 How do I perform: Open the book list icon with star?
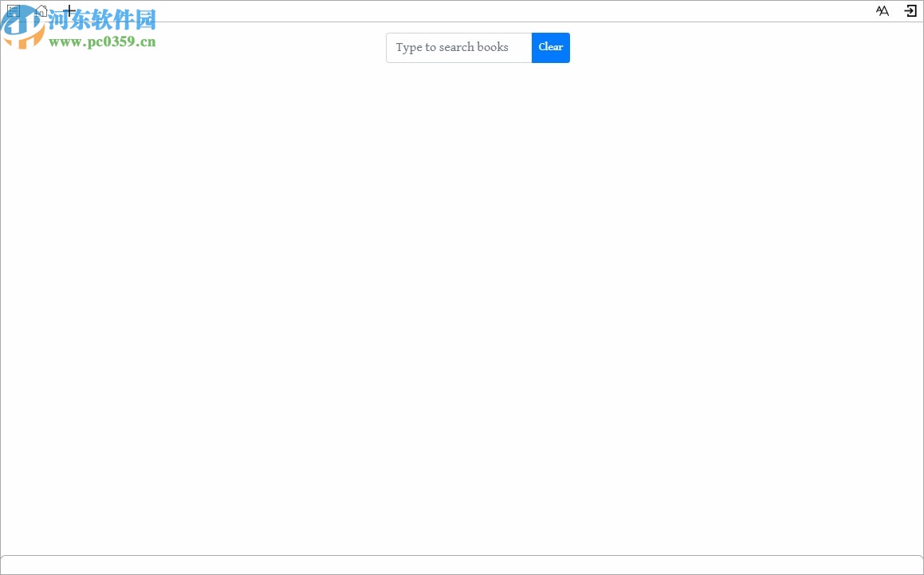coord(14,10)
